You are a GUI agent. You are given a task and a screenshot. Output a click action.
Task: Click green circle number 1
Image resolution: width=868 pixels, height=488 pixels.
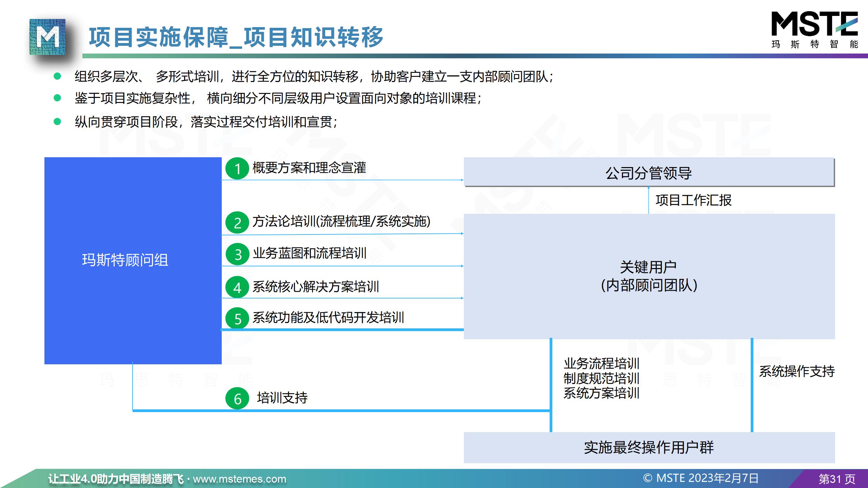click(x=237, y=168)
